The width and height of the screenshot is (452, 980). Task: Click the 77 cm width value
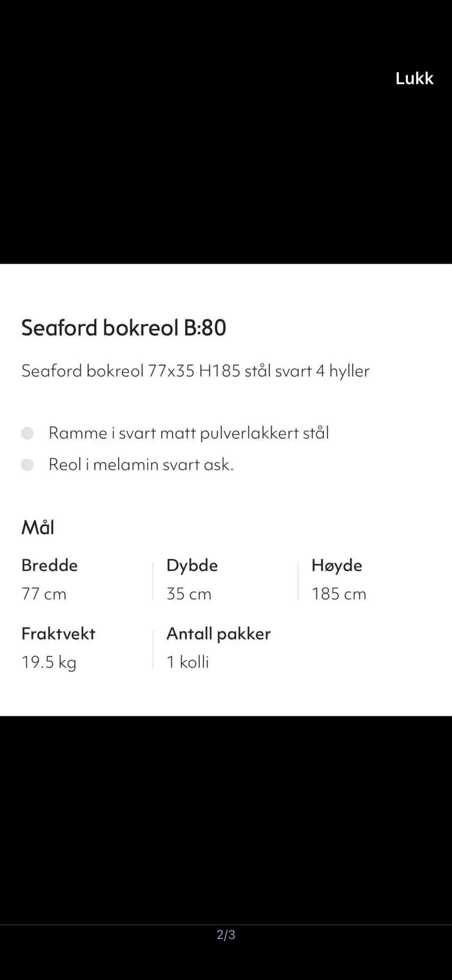(43, 594)
